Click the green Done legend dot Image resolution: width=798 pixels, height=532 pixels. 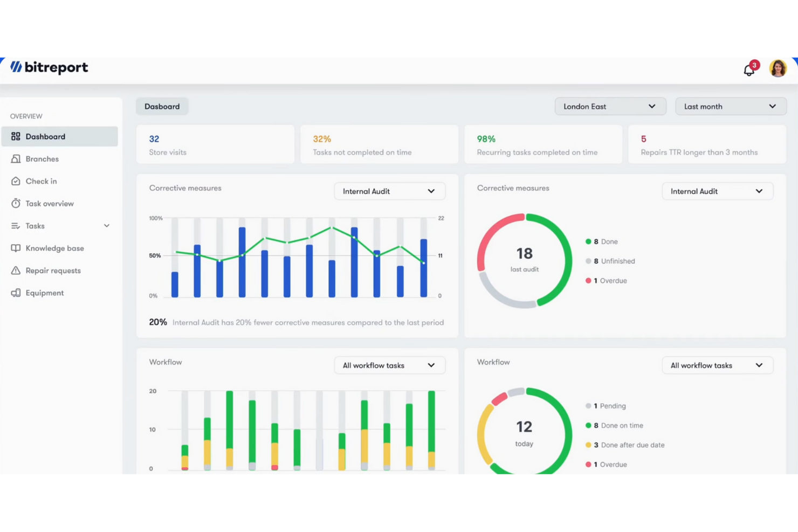[x=588, y=241]
